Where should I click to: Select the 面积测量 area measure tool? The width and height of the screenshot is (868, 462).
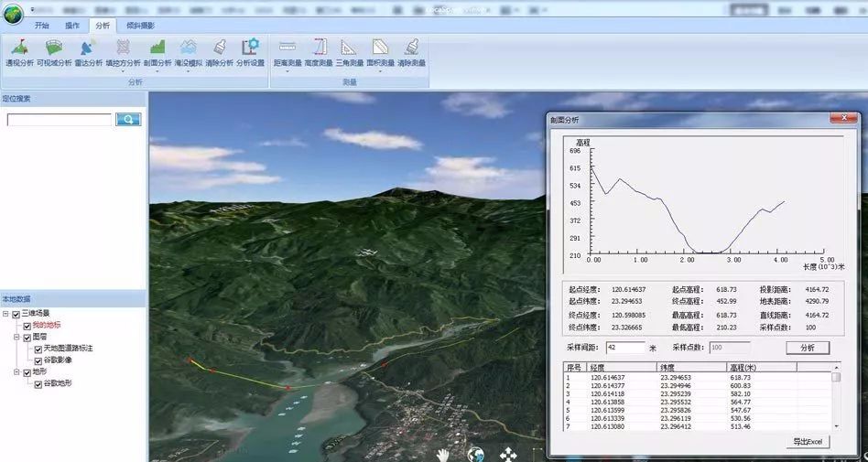pos(380,53)
